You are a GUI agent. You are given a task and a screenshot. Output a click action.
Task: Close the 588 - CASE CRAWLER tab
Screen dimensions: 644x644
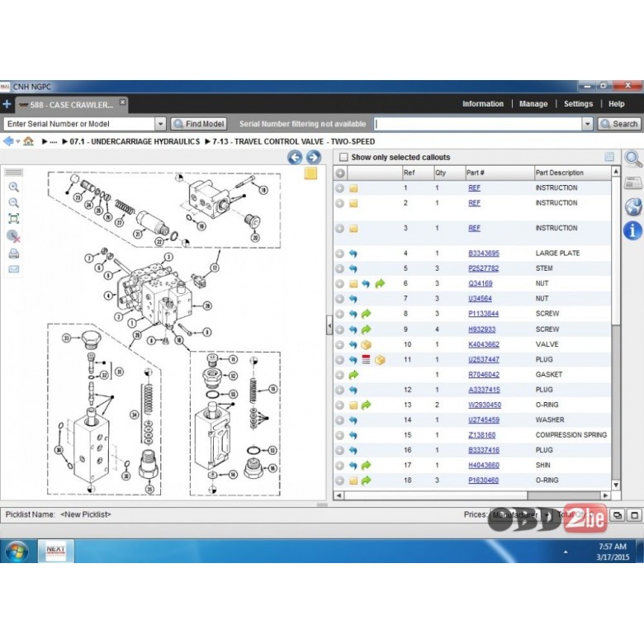pyautogui.click(x=122, y=102)
